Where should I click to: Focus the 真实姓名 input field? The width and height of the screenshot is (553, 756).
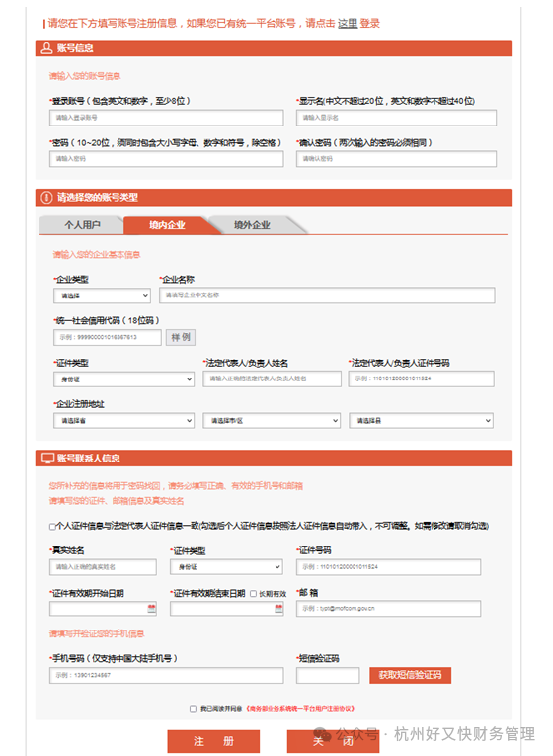pos(103,567)
